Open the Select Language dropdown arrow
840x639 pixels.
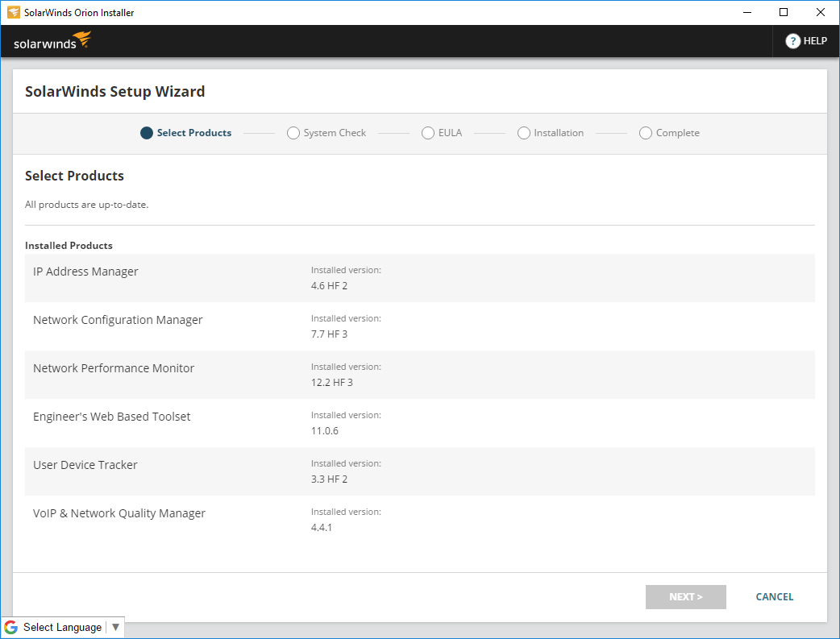(x=115, y=627)
